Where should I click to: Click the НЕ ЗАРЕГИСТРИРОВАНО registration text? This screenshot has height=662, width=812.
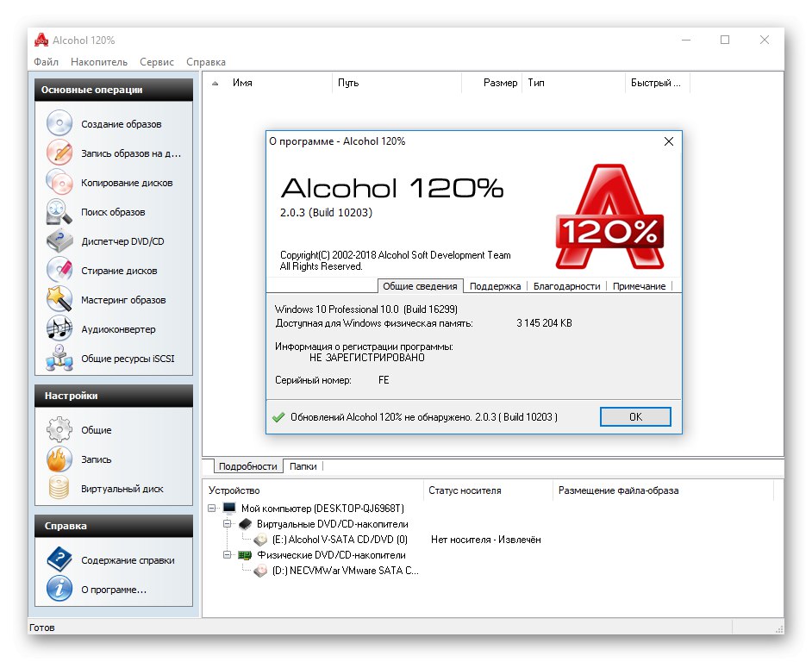(366, 358)
